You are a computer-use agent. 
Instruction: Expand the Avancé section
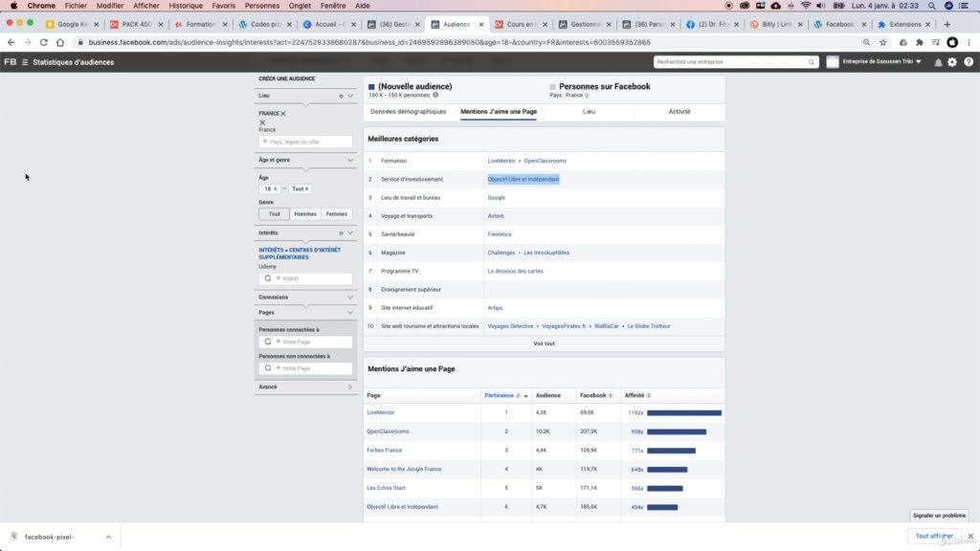coord(350,386)
